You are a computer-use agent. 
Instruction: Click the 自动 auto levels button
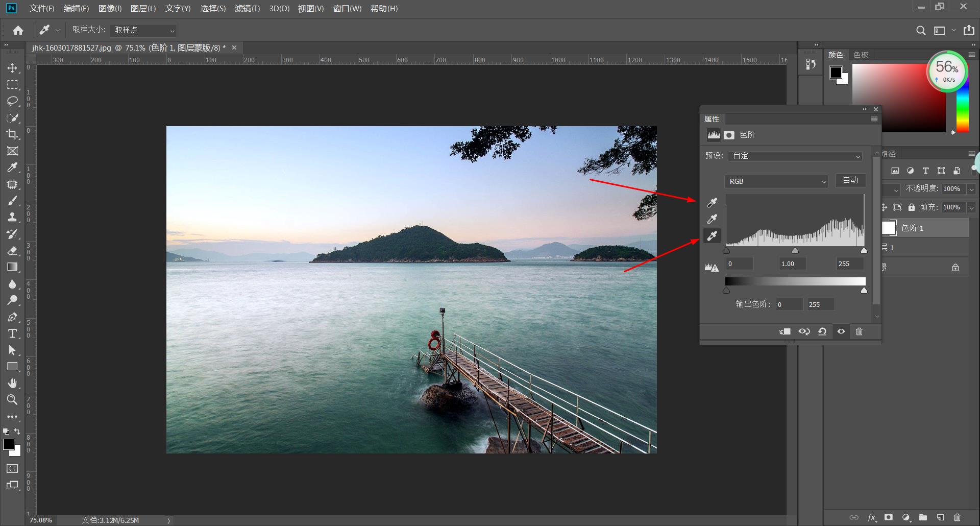[x=850, y=180]
